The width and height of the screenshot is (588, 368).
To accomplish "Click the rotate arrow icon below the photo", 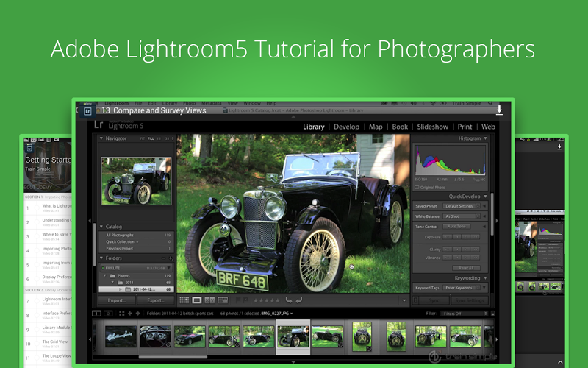I will point(289,300).
